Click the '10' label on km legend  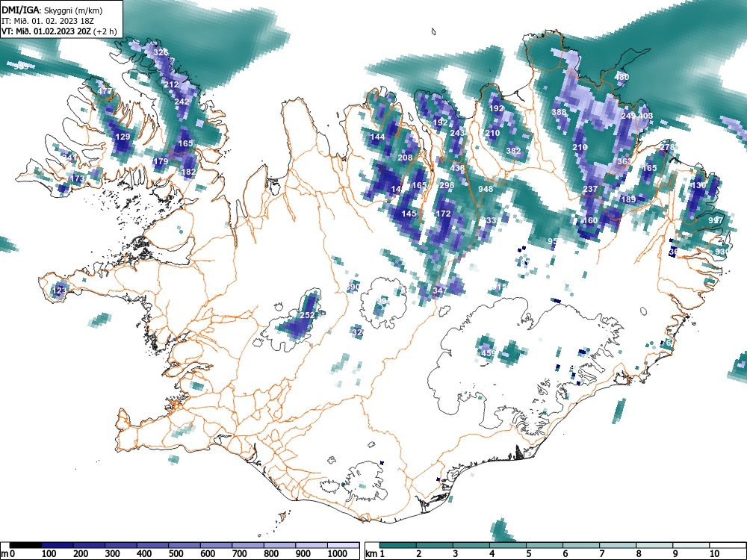[x=714, y=553]
